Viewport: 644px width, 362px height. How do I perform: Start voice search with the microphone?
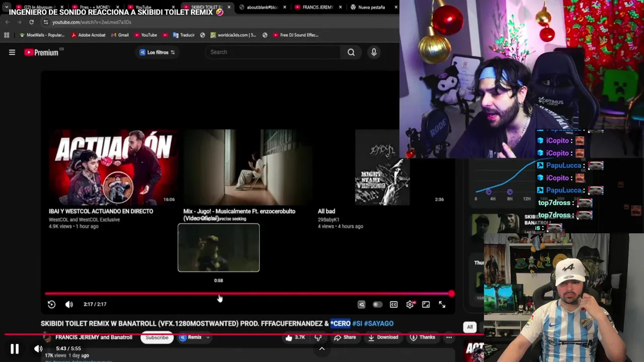(x=374, y=52)
